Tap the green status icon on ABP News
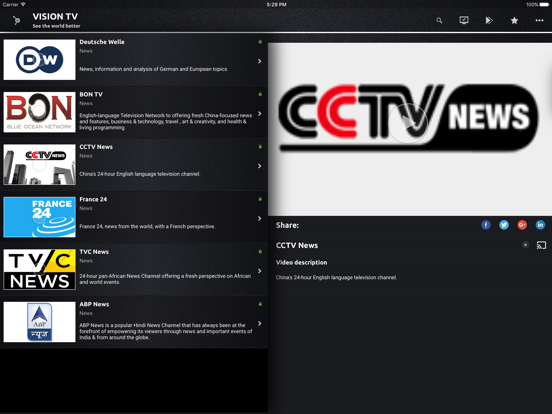Image resolution: width=552 pixels, height=414 pixels. click(260, 304)
